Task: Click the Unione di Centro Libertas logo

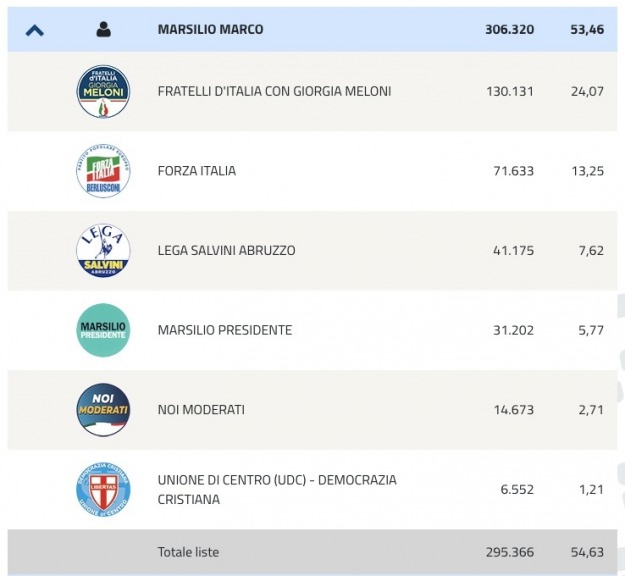Action: [x=103, y=490]
